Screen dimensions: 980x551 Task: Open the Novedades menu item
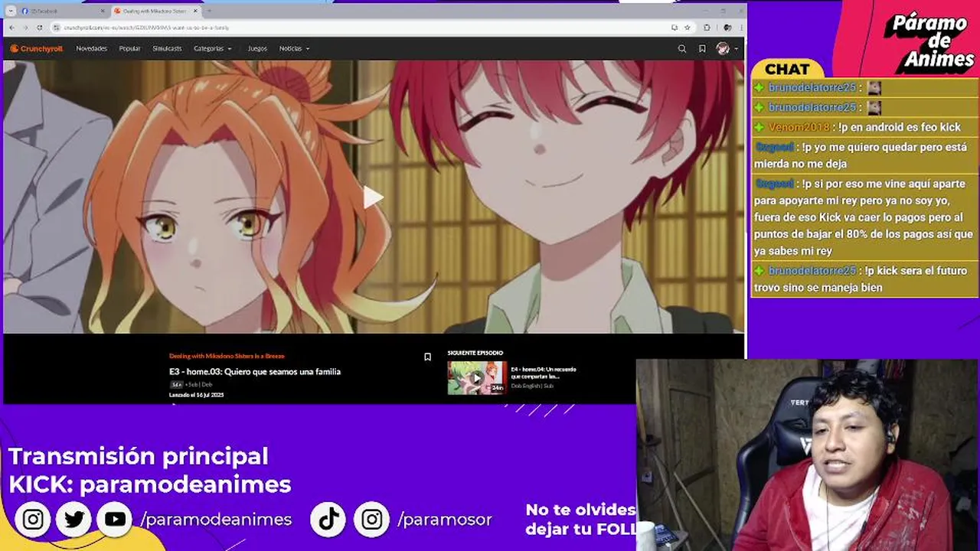click(x=92, y=48)
